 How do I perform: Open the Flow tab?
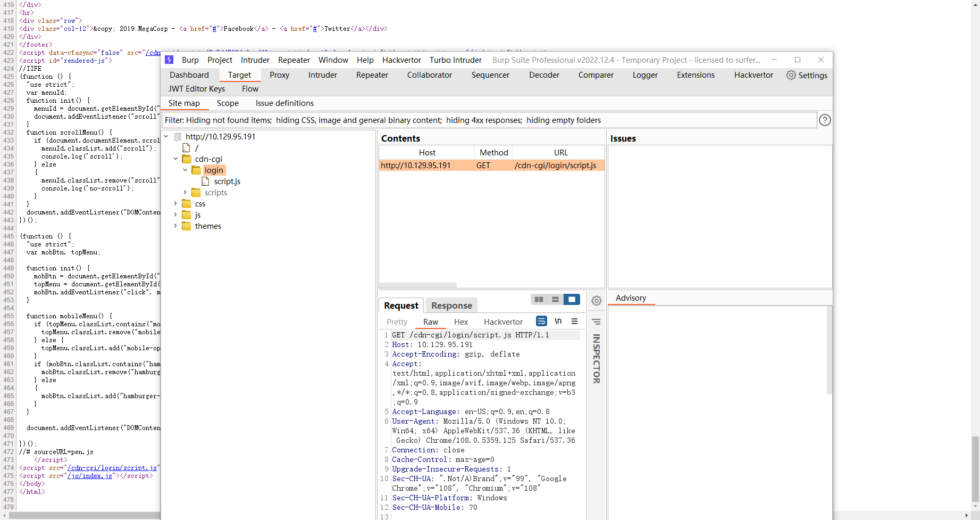(x=250, y=89)
